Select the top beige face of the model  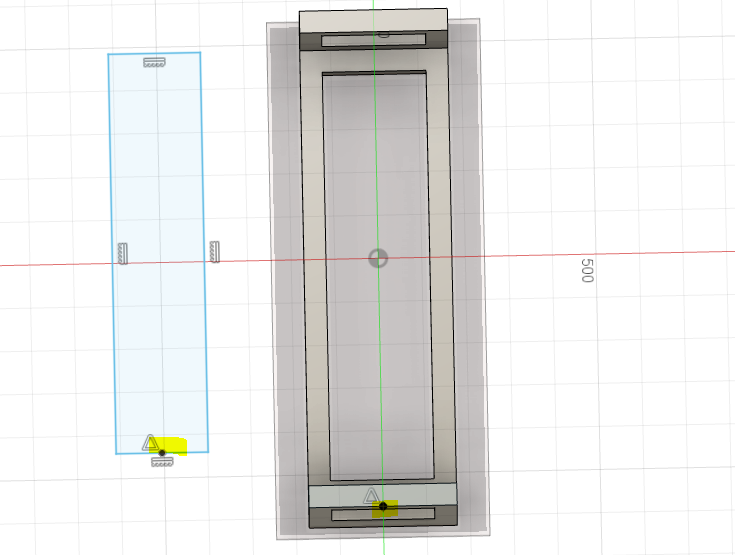pos(374,21)
